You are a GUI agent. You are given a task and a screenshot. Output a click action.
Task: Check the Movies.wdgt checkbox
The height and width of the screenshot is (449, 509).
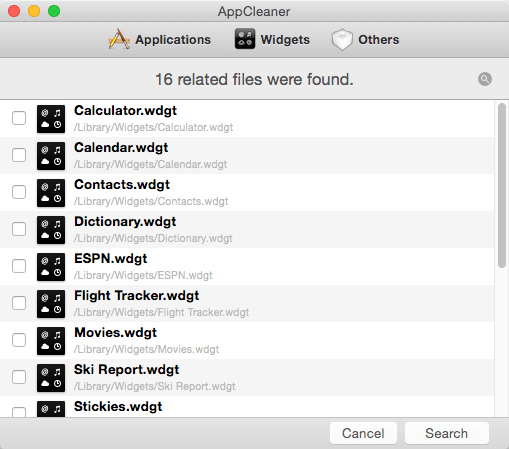19,340
